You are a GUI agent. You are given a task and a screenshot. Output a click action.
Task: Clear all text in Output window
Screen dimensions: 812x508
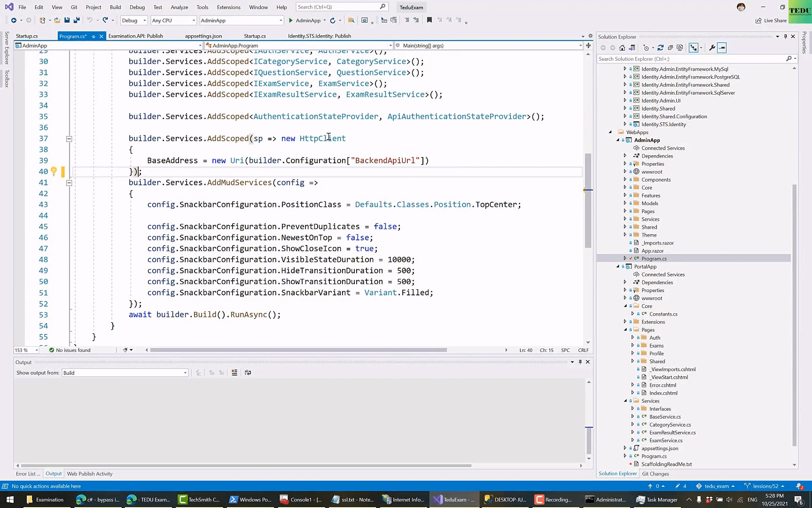234,373
